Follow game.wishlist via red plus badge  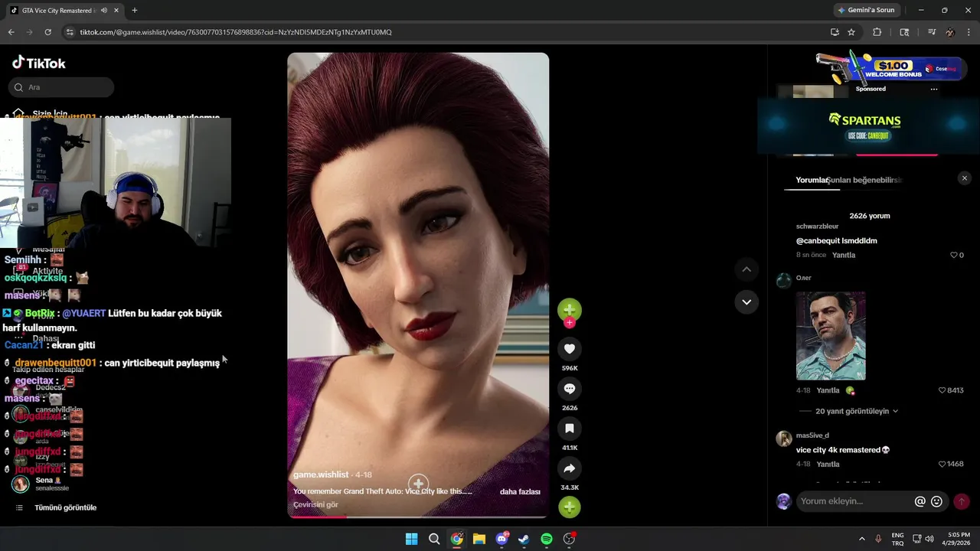[x=569, y=323]
